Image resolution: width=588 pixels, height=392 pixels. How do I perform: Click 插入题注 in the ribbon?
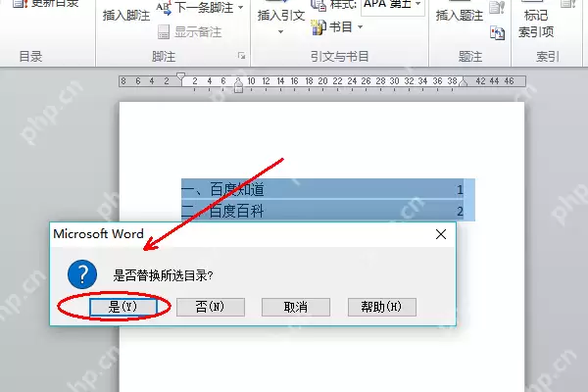pyautogui.click(x=460, y=16)
